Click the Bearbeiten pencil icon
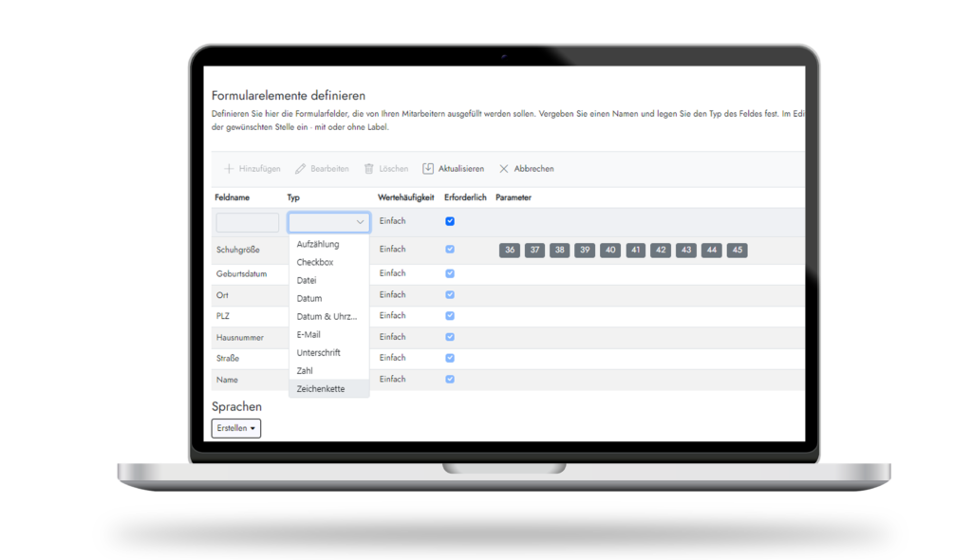The width and height of the screenshot is (972, 560). coord(301,169)
